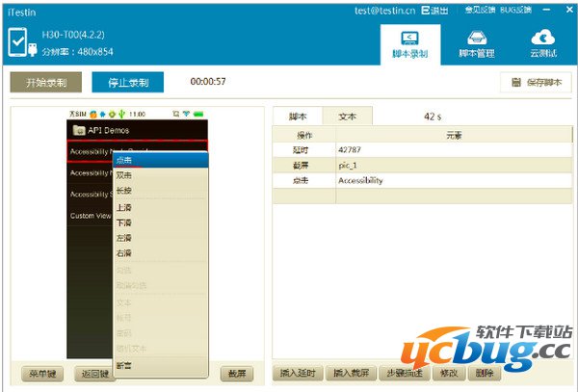This screenshot has height=392, width=578.
Task: Choose 长按 long-press in the context menu
Action: pyautogui.click(x=124, y=191)
